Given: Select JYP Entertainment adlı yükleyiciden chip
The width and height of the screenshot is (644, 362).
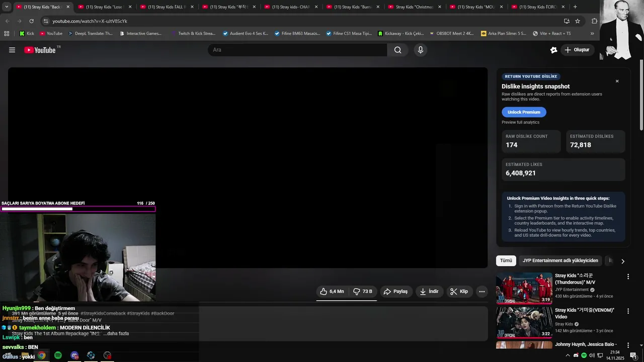Looking at the screenshot, I should pyautogui.click(x=560, y=260).
